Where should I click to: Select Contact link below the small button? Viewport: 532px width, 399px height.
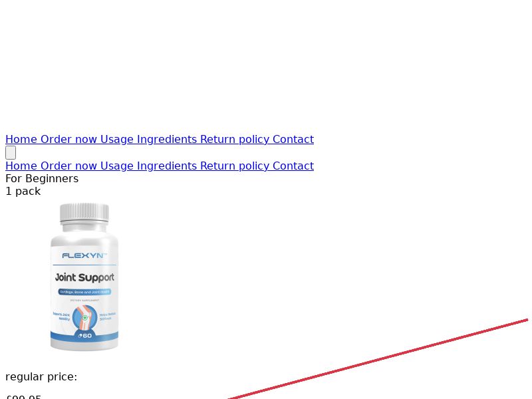click(293, 166)
